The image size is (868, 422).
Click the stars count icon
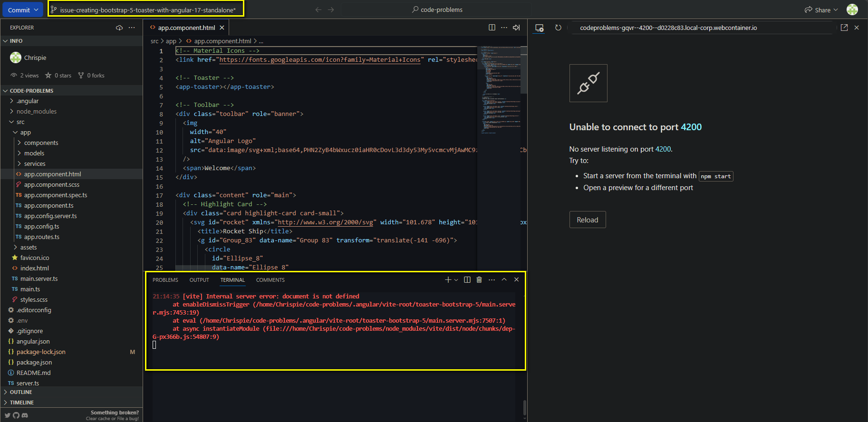[48, 75]
